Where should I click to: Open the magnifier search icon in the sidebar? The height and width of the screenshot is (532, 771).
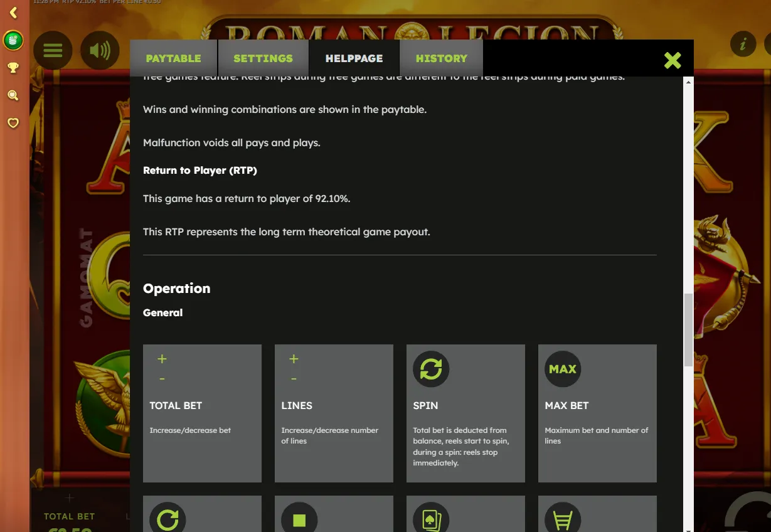pos(13,95)
